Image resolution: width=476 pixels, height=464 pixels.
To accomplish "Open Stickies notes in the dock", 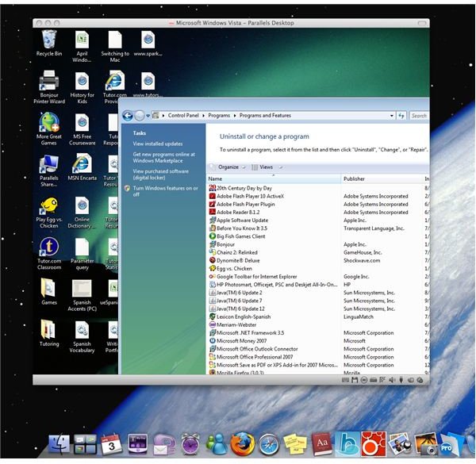I will click(x=295, y=444).
